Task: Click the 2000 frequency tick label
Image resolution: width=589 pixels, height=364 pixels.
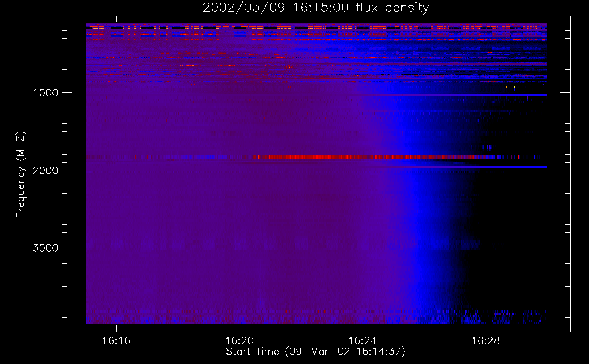Action: (46, 170)
